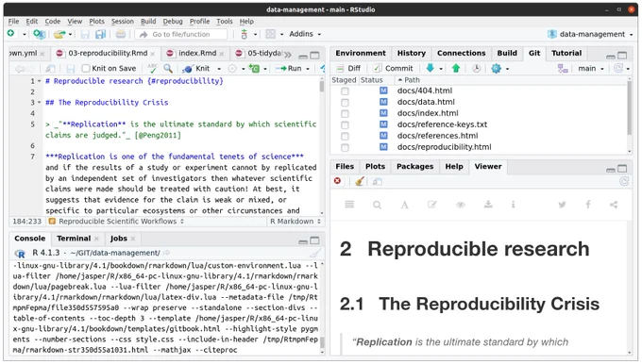The height and width of the screenshot is (364, 642).
Task: Open the data-management project dropdown
Action: click(x=591, y=34)
